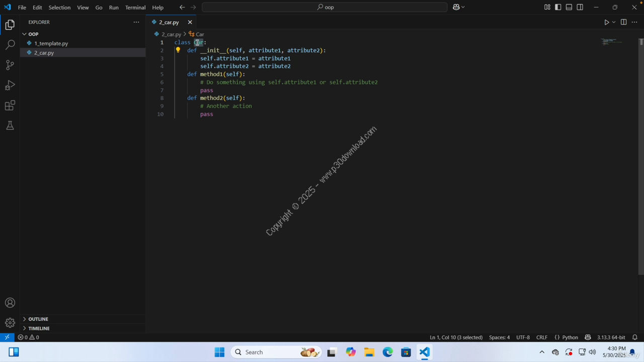The height and width of the screenshot is (362, 644).
Task: Split the editor to the right
Action: 623,22
